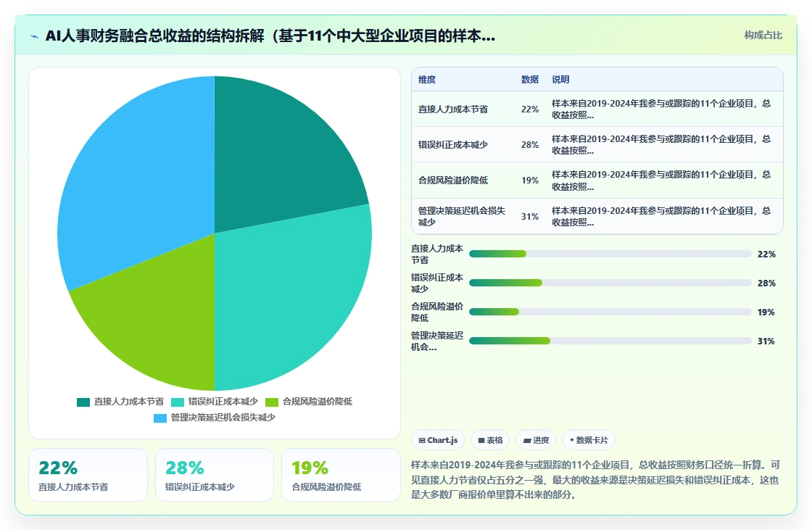
Task: Click the 31% value in table
Action: click(x=530, y=217)
